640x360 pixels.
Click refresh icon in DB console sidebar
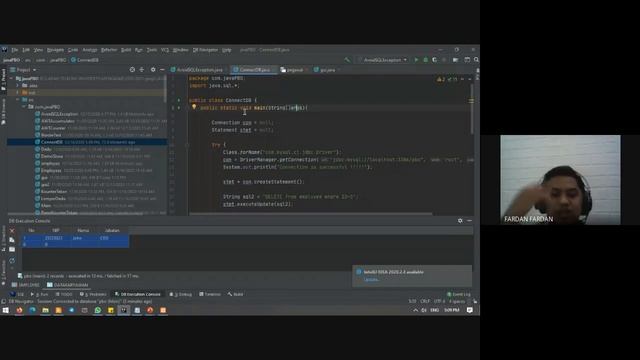tap(12, 260)
